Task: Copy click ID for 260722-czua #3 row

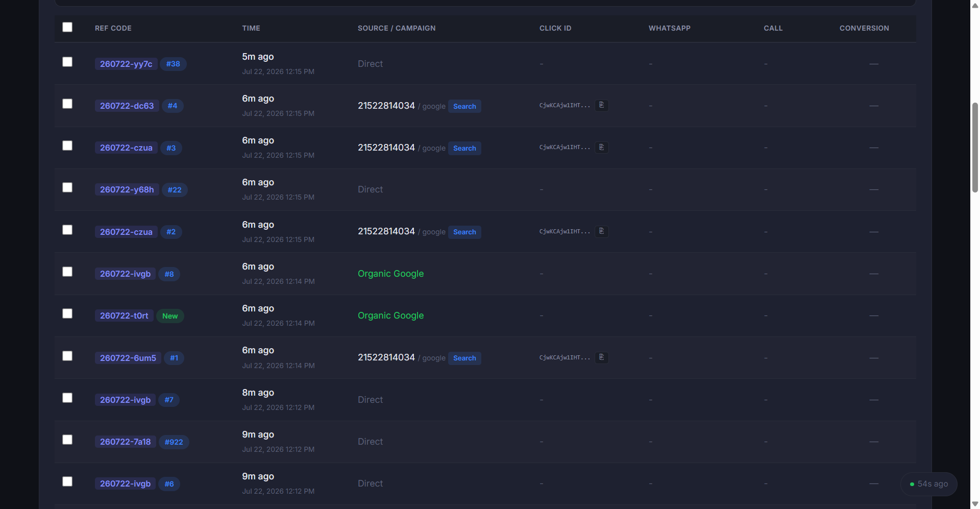Action: point(601,147)
